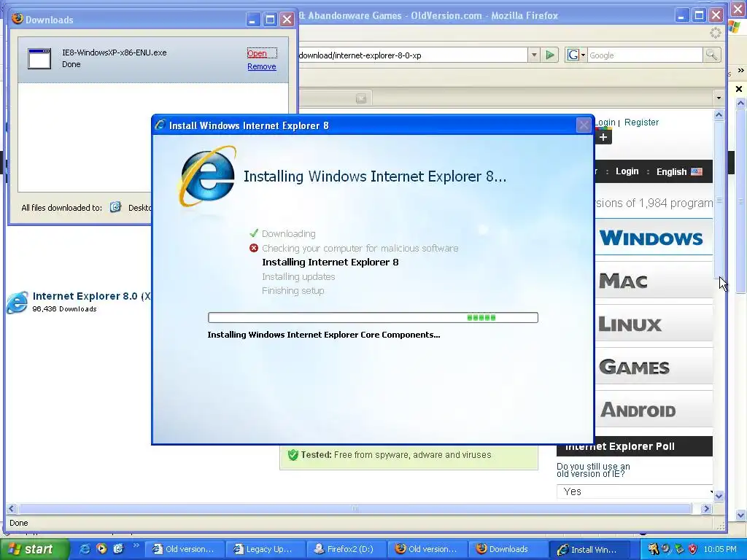Viewport: 747px width, 560px height.
Task: Click the third Quick Launch icon
Action: tap(118, 548)
